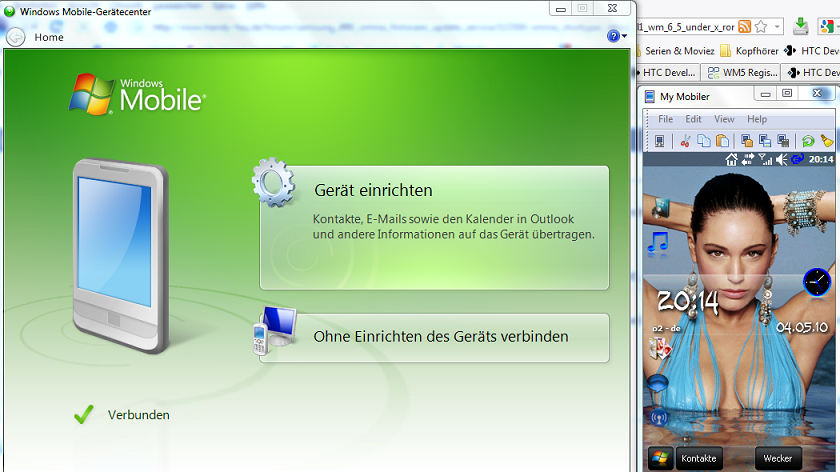The width and height of the screenshot is (840, 472).
Task: Click the HTC Dev bookmark in bookmarks bar
Action: point(812,51)
